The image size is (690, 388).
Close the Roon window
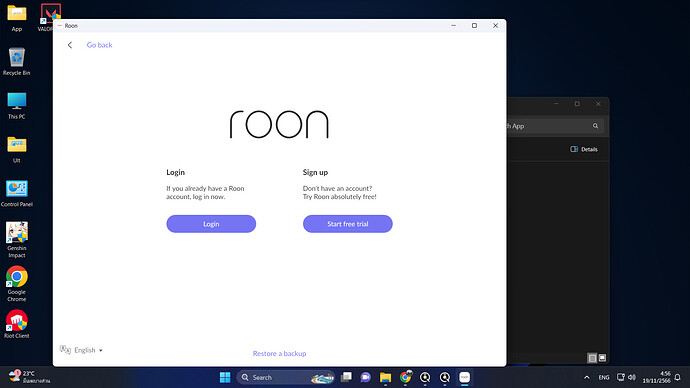(x=495, y=26)
